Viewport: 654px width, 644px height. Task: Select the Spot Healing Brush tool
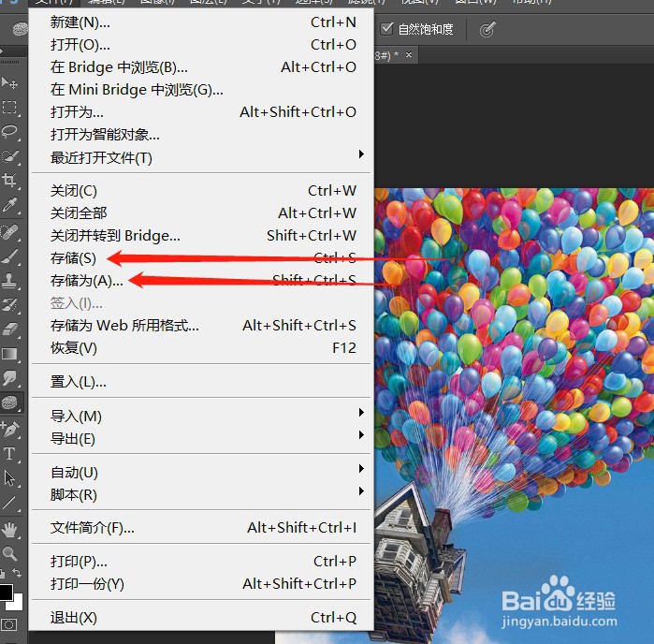coord(9,232)
